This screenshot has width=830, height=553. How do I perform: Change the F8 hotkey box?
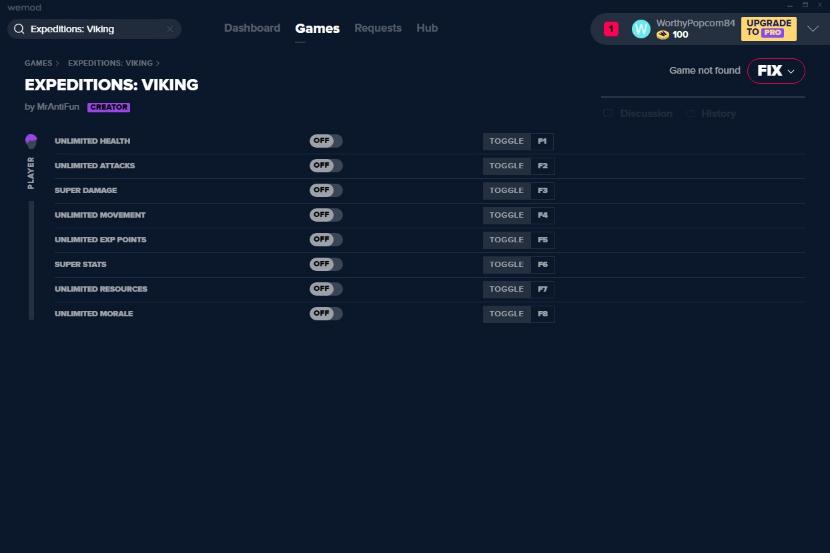543,314
